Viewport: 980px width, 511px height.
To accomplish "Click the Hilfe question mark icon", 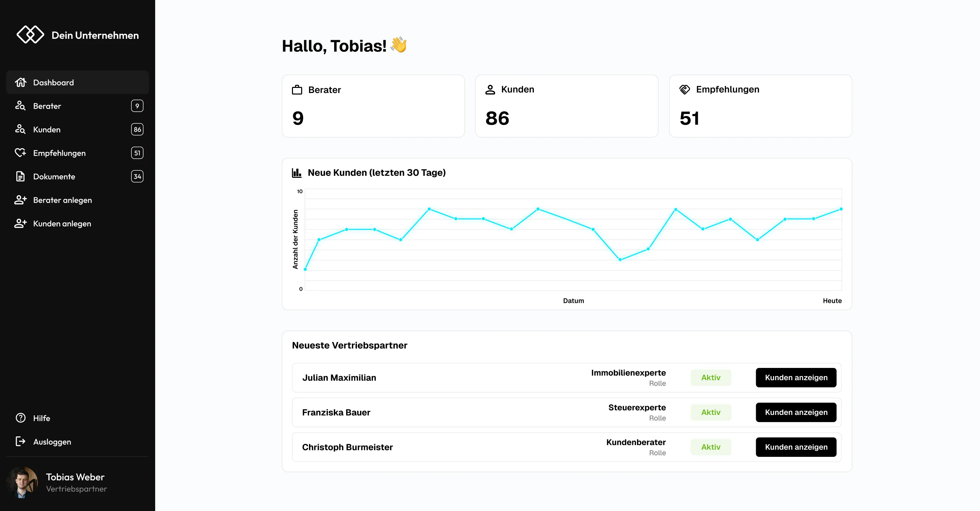I will click(x=20, y=418).
